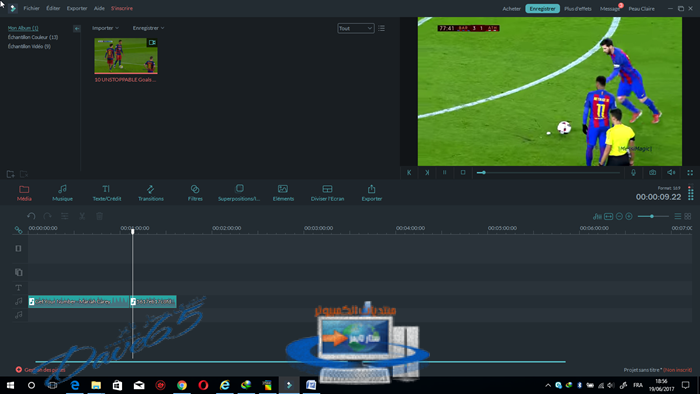
Task: Open Diviser l'Ecran split-screen tool
Action: pos(327,193)
